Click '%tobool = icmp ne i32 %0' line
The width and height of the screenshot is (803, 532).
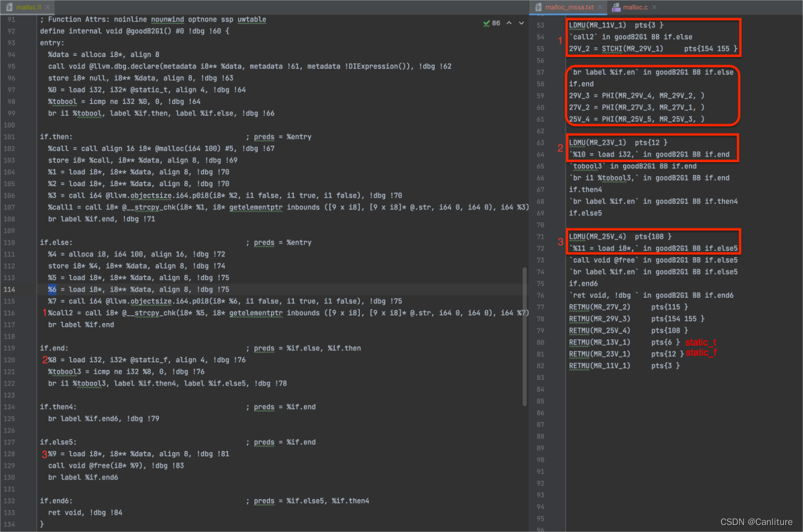(124, 101)
